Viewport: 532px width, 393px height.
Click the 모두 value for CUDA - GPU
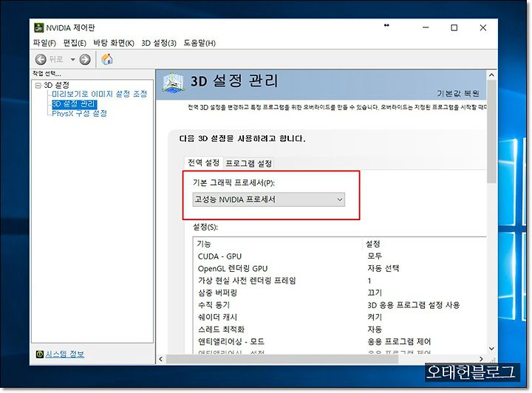[375, 256]
